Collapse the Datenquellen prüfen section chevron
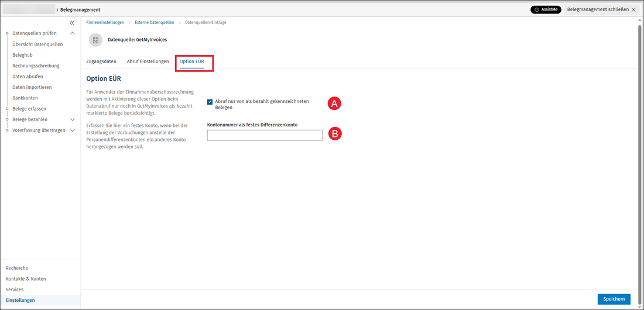The height and width of the screenshot is (310, 644). click(x=73, y=33)
